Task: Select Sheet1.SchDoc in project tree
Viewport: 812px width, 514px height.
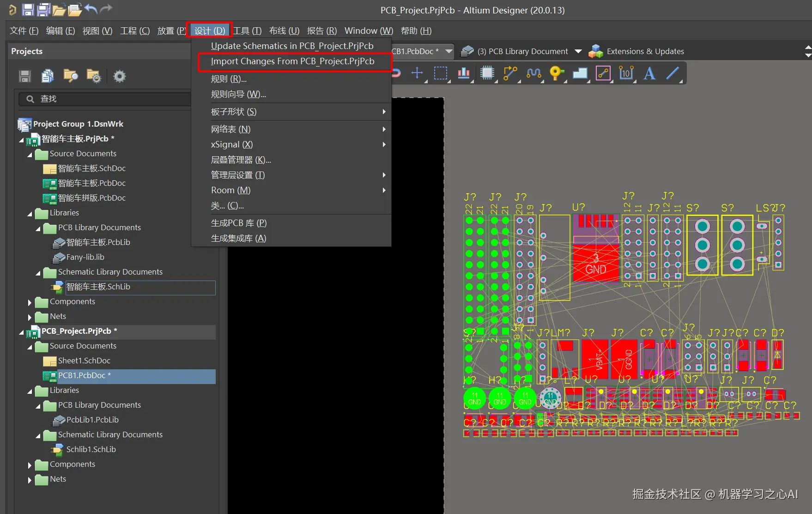Action: pos(84,361)
